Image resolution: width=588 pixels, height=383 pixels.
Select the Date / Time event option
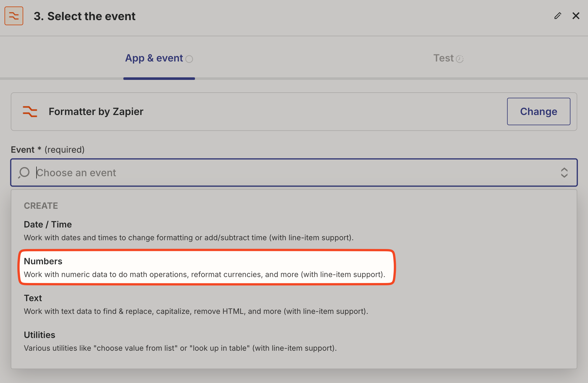(48, 224)
